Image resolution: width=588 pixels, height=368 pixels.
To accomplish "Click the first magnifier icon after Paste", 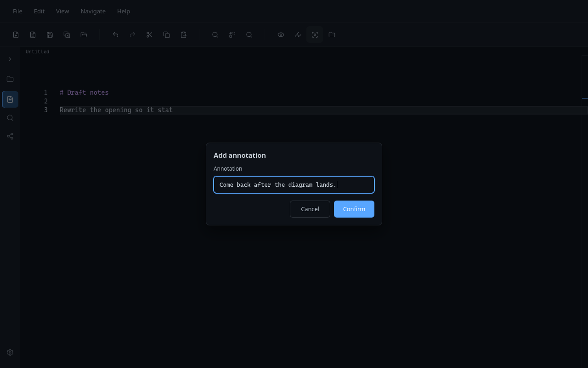I will (x=215, y=34).
